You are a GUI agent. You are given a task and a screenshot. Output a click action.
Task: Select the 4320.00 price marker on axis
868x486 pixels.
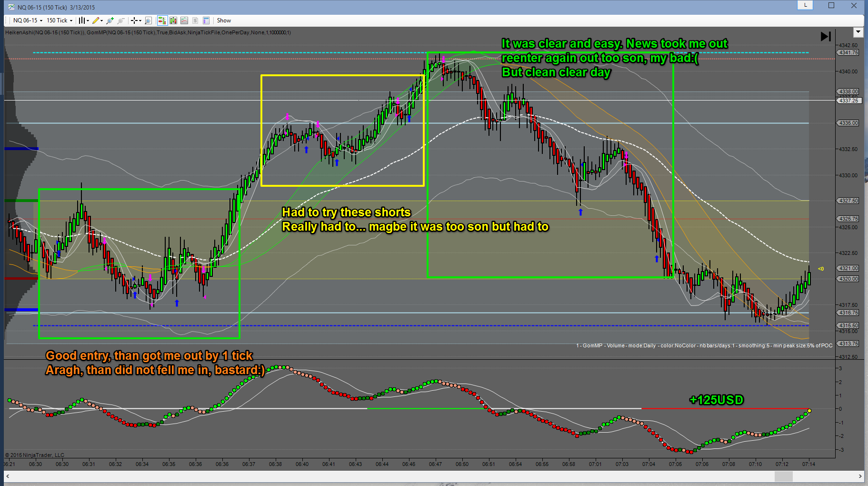pyautogui.click(x=848, y=279)
